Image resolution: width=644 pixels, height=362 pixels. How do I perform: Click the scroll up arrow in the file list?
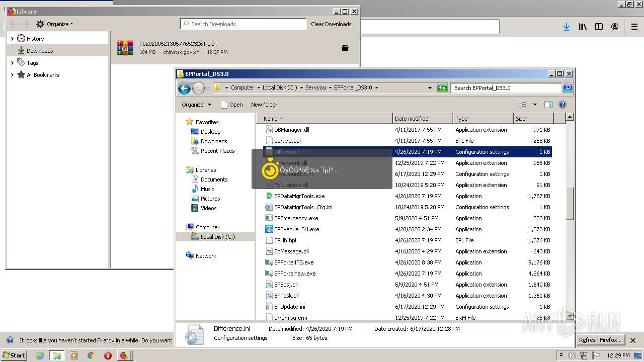570,117
